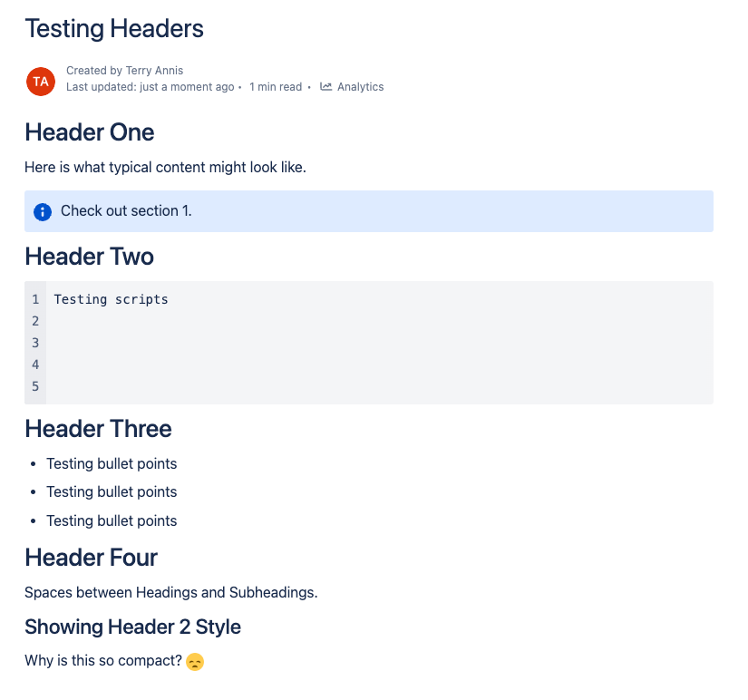Click the Terry Annis author name
The width and height of the screenshot is (748, 700).
click(x=154, y=71)
